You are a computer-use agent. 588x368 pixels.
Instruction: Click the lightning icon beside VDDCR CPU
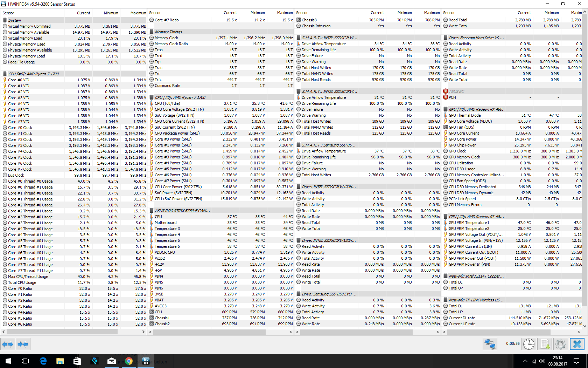click(x=152, y=252)
